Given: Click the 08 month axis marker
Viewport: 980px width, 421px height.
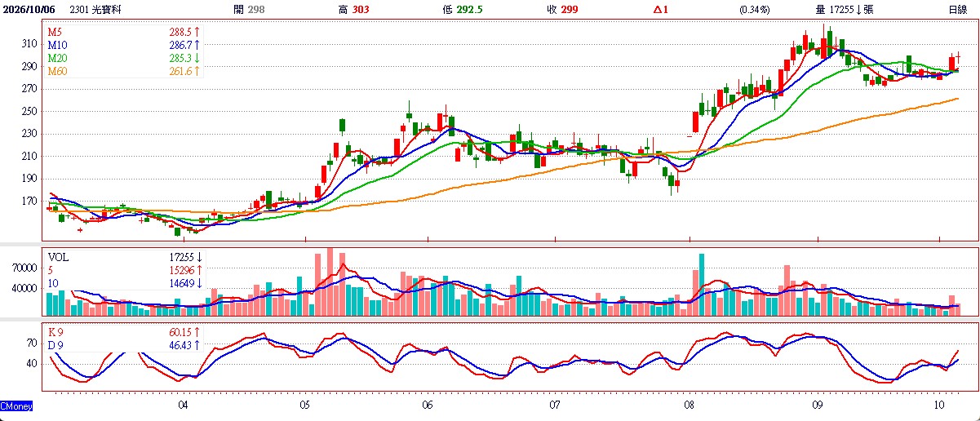Looking at the screenshot, I should (x=690, y=405).
